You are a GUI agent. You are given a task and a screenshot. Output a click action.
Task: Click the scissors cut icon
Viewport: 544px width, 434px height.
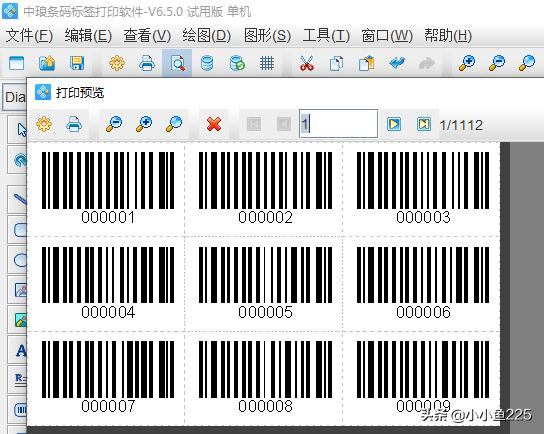[307, 63]
